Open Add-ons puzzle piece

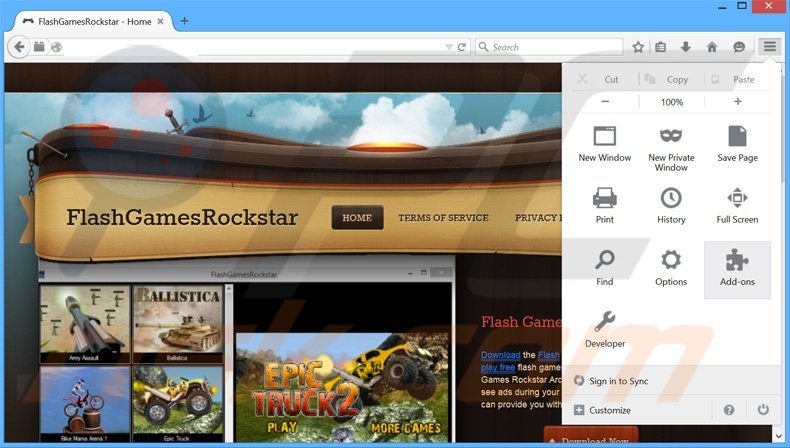tap(737, 270)
